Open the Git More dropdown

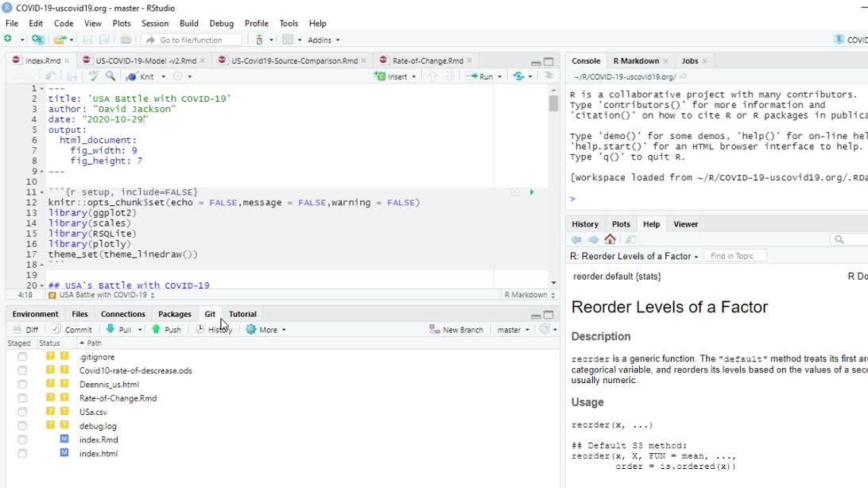(266, 330)
